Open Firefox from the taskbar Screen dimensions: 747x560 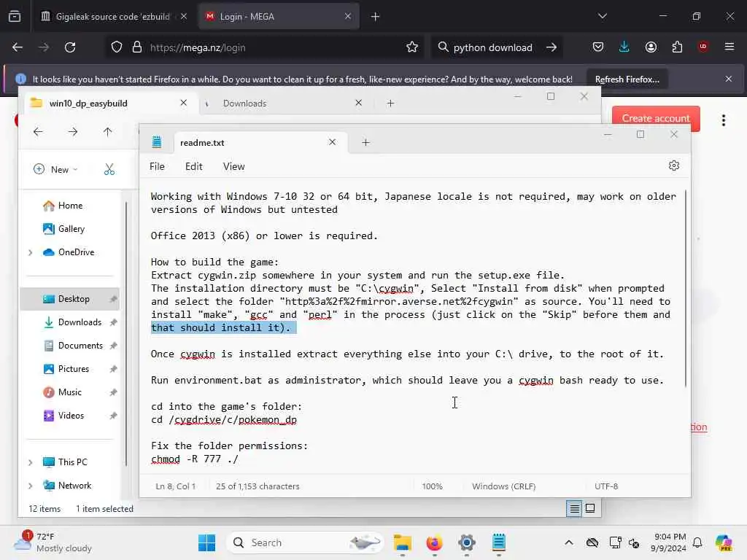434,542
